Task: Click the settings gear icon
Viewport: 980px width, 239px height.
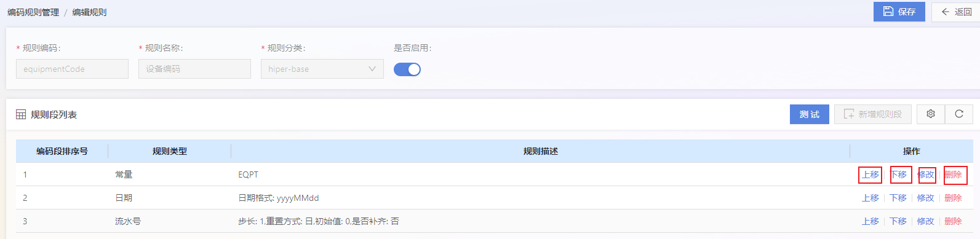Action: click(930, 114)
